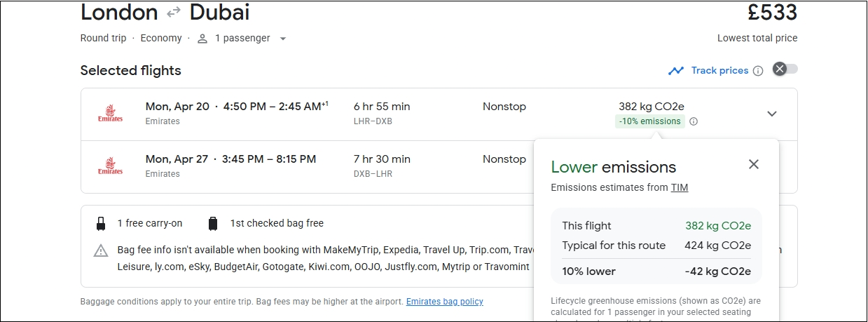The width and height of the screenshot is (868, 322).
Task: Click the passenger person icon
Action: pos(202,39)
